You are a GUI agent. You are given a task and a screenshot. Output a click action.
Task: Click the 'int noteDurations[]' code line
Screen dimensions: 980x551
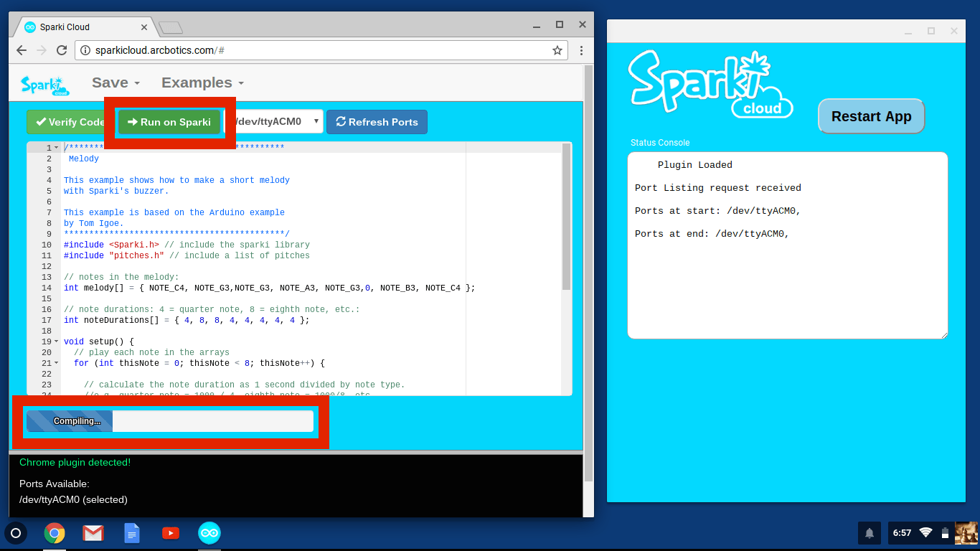[187, 320]
